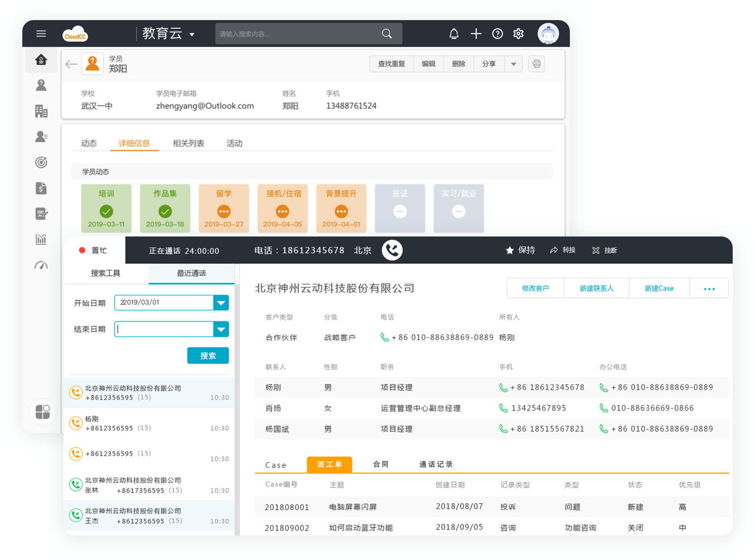Switch to the 相关列表 tab
The width and height of the screenshot is (755, 560).
(188, 143)
